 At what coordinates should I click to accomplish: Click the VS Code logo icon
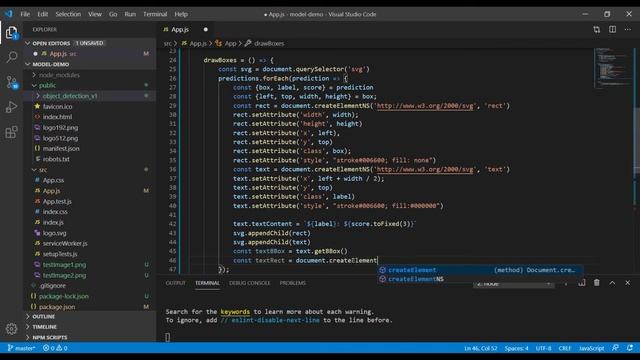click(9, 14)
